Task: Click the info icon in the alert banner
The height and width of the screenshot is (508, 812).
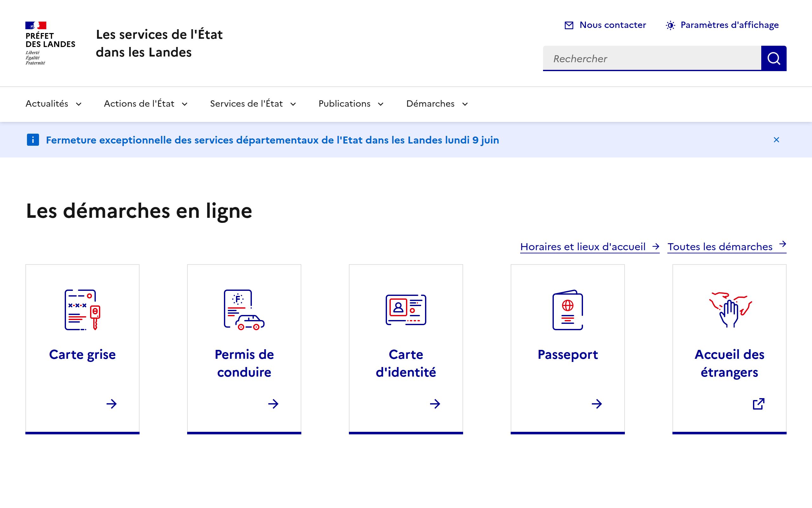Action: point(33,140)
